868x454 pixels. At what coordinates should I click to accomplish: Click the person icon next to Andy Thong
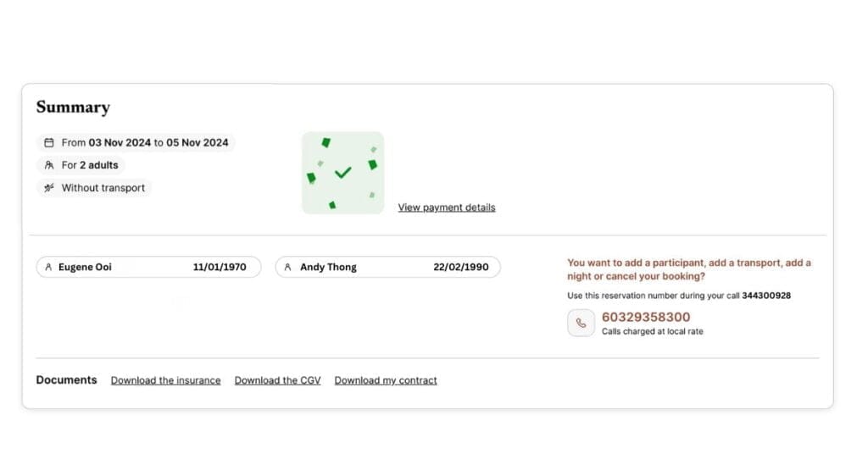click(288, 267)
